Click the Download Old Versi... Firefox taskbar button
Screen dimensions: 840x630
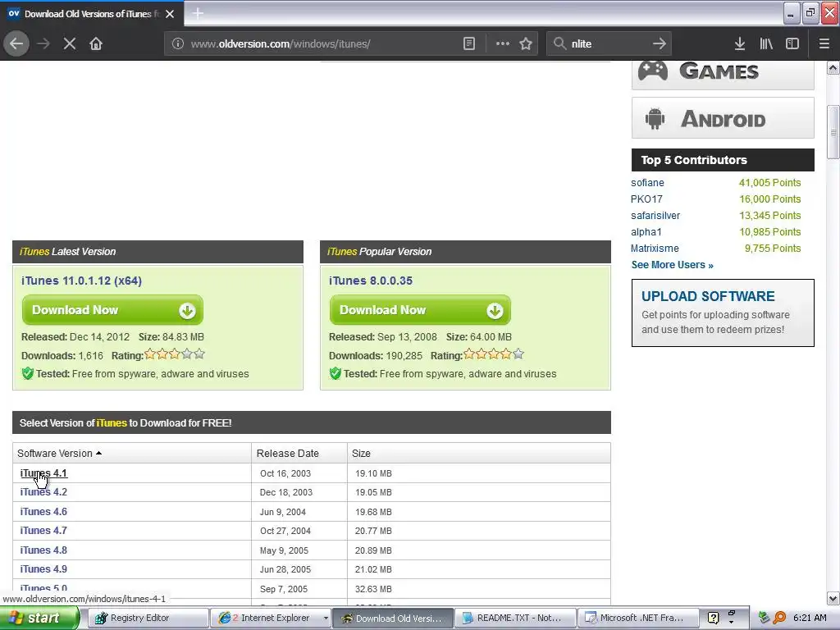point(393,619)
